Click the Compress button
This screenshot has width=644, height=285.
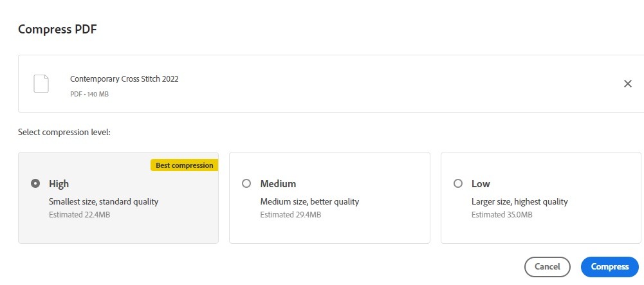609,267
